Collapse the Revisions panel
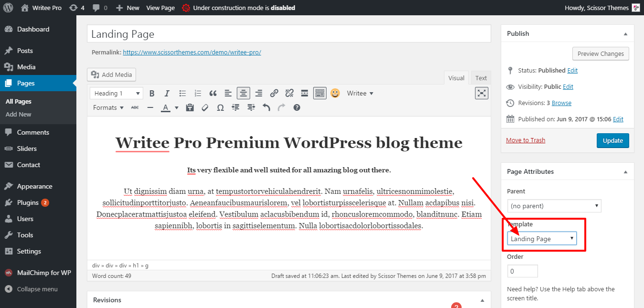This screenshot has height=308, width=644. [482, 300]
